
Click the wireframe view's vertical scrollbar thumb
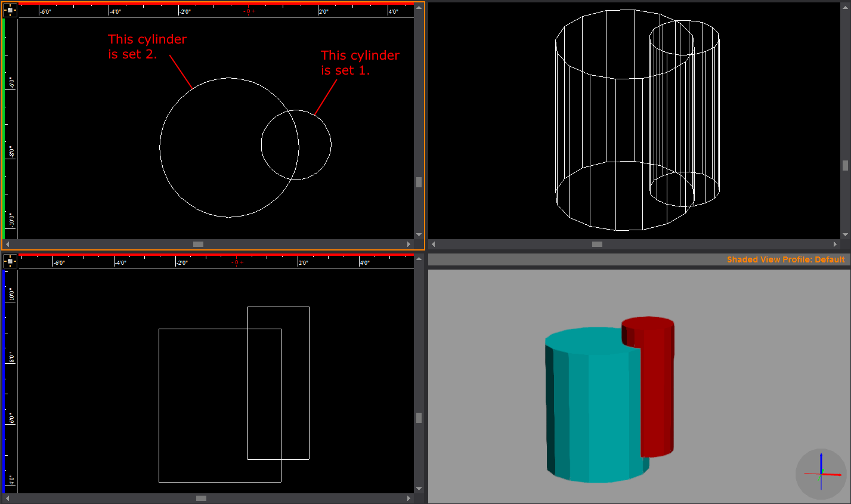click(845, 165)
